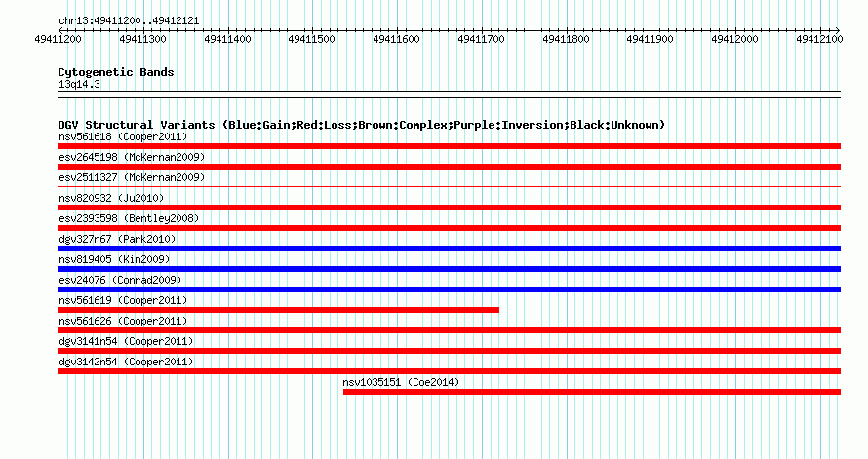
Task: Open the nsv819405 (Kim2009) label
Action: (x=114, y=259)
